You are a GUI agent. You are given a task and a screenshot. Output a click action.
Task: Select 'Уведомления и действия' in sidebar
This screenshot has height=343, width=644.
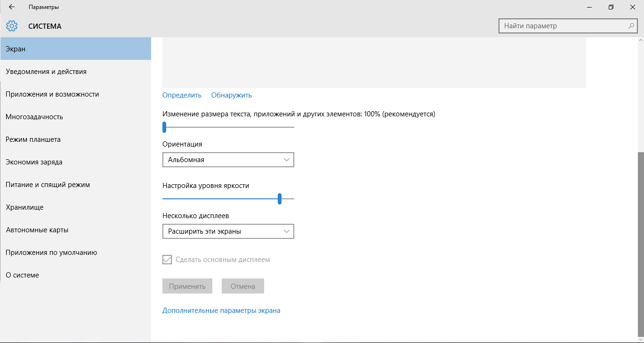coord(46,72)
